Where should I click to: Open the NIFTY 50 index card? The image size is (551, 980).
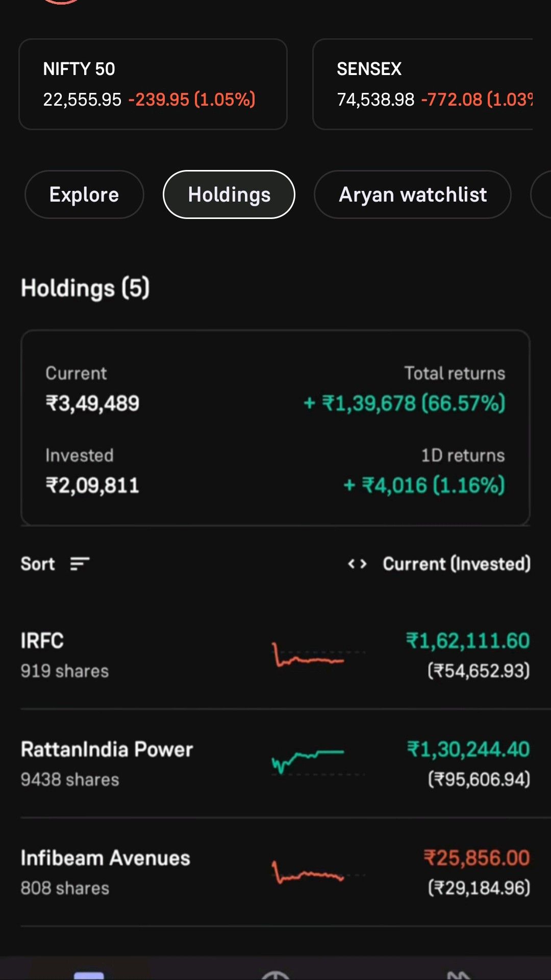click(x=153, y=84)
